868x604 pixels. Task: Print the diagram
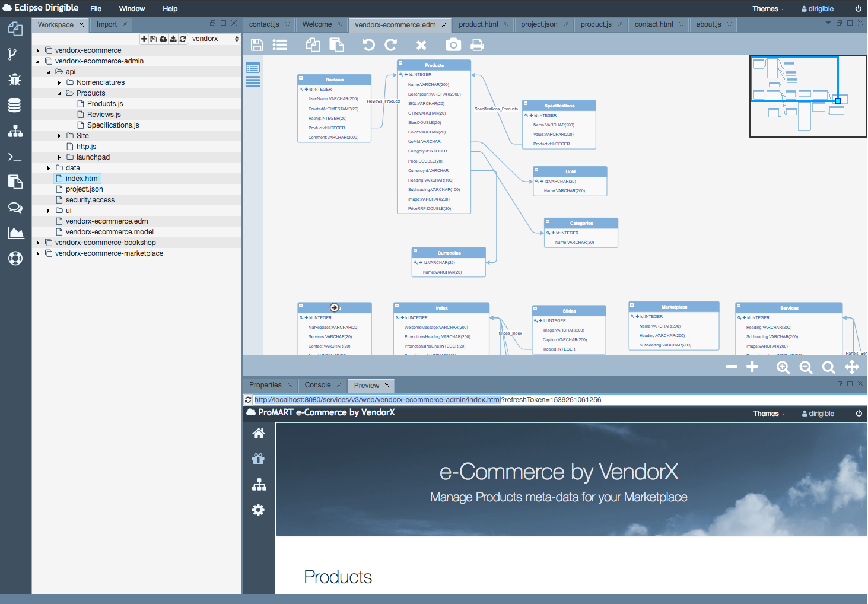pyautogui.click(x=478, y=44)
